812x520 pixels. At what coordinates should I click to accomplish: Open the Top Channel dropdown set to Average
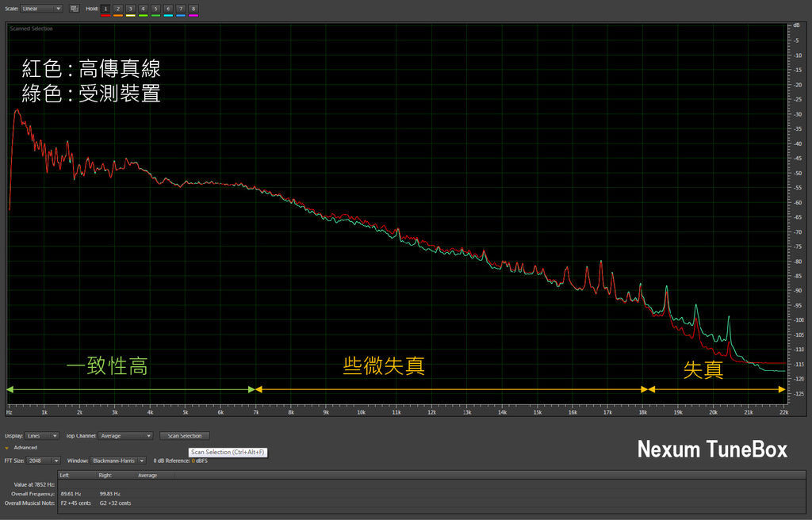click(x=125, y=436)
